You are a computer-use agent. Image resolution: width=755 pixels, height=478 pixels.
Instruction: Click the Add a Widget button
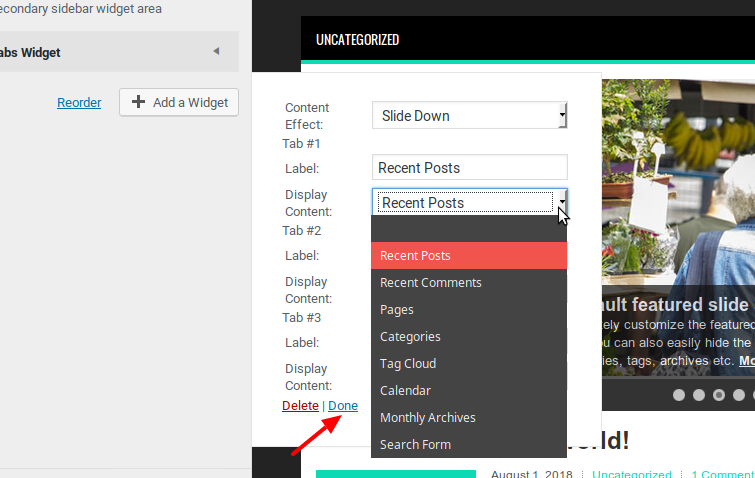pyautogui.click(x=179, y=102)
